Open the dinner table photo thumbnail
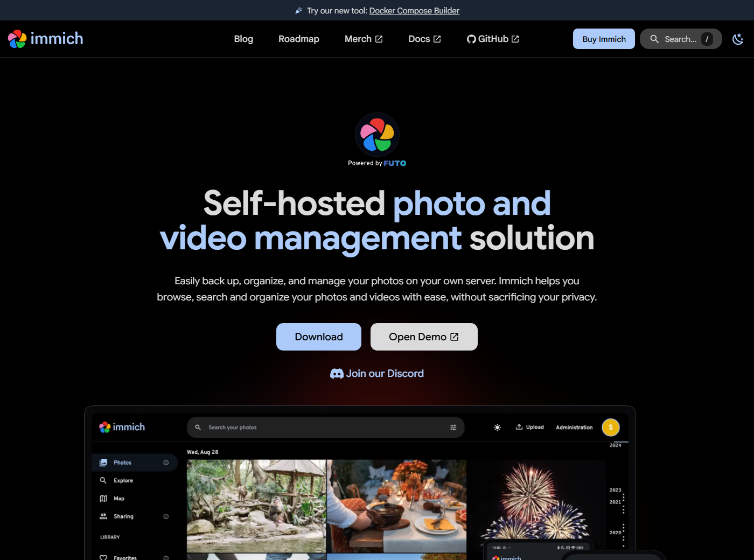Viewport: 754px width, 560px height. pyautogui.click(x=397, y=506)
